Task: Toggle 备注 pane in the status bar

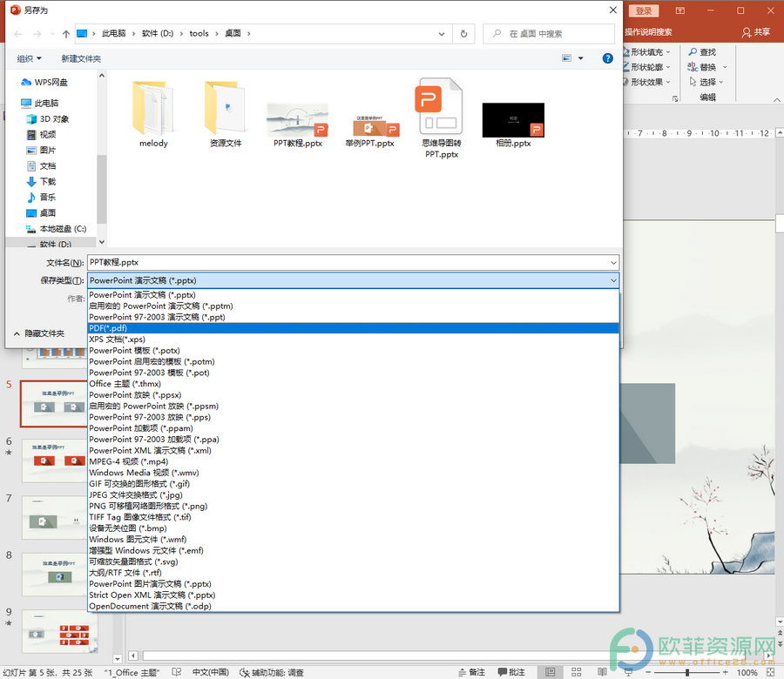Action: [471, 673]
